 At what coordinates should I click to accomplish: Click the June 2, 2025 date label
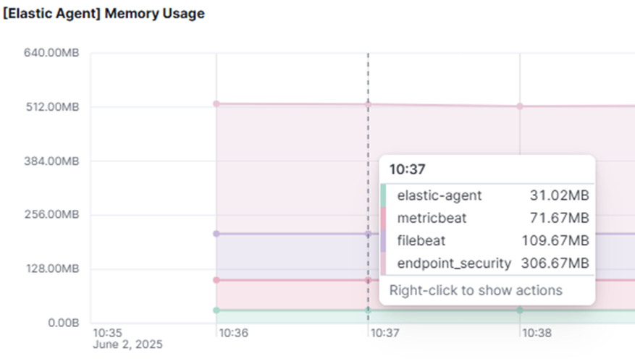click(x=127, y=344)
